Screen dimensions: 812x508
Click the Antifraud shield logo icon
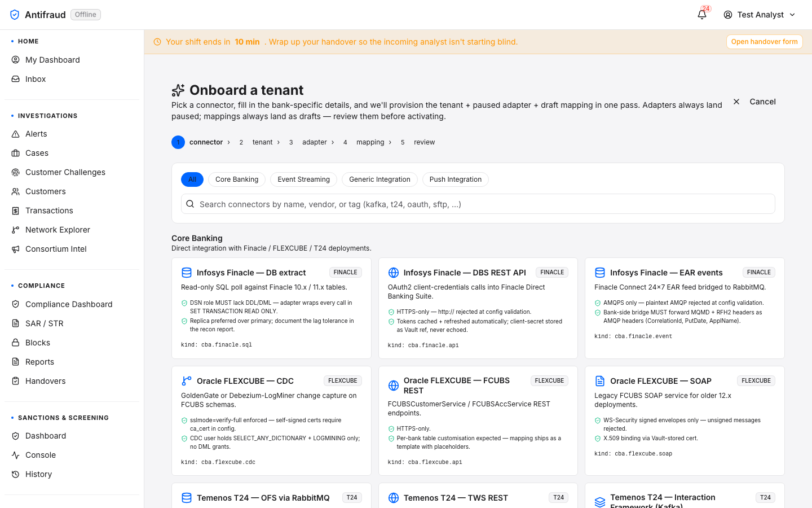click(15, 15)
